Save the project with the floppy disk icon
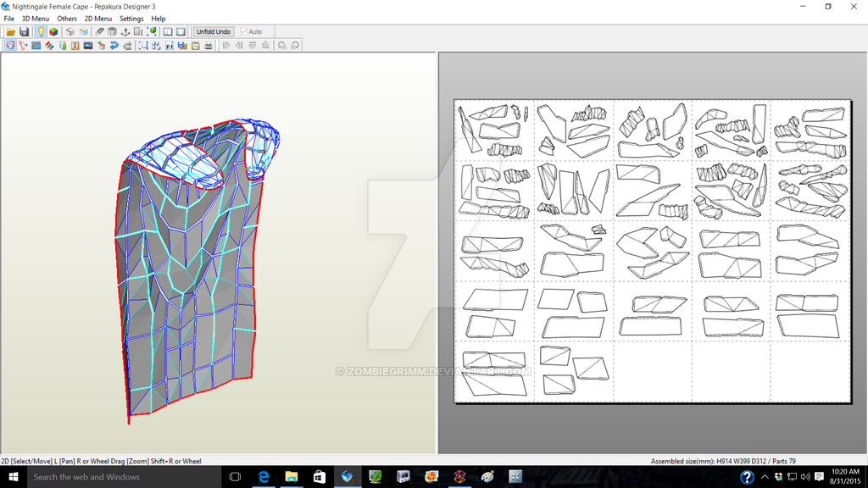The height and width of the screenshot is (488, 868). click(x=24, y=32)
